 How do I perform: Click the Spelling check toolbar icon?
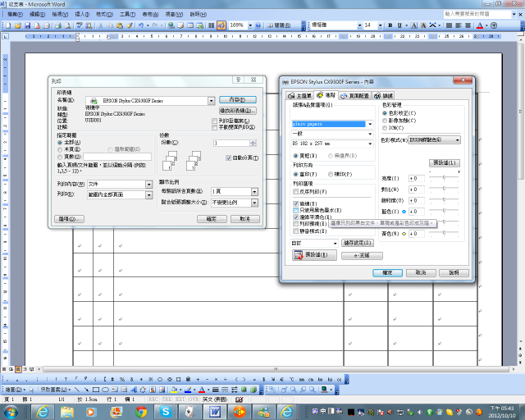coord(80,25)
